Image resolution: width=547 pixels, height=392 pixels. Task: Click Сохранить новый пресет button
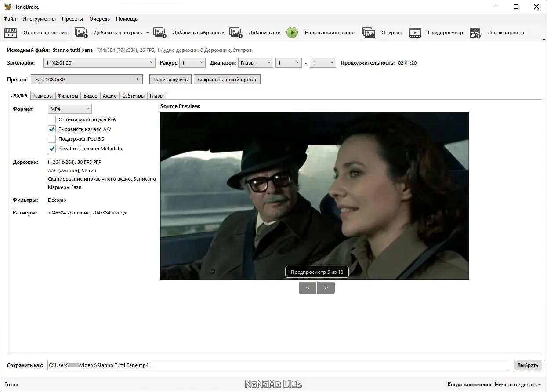[227, 80]
